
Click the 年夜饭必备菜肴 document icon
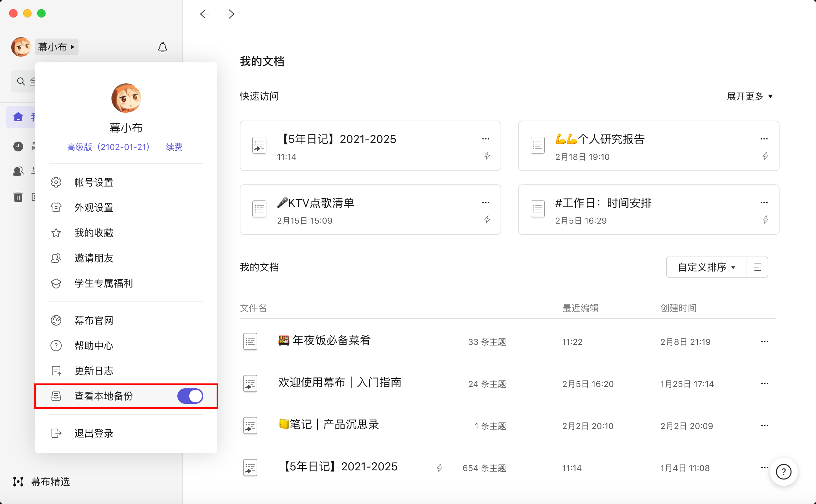[250, 341]
